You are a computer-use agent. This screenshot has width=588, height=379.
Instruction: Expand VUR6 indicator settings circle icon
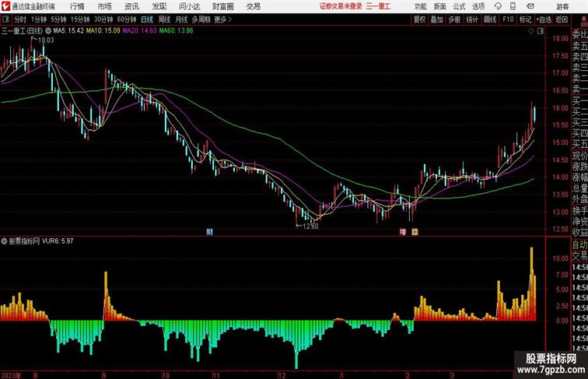pos(4,241)
